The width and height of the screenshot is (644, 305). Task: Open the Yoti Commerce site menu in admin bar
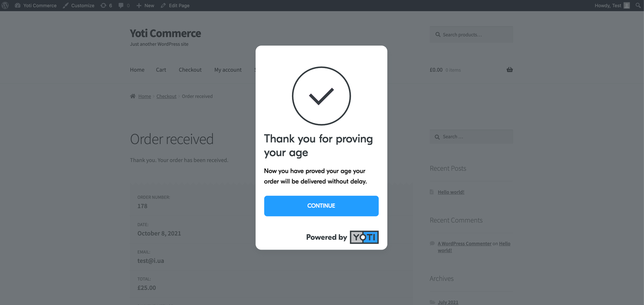coord(36,6)
